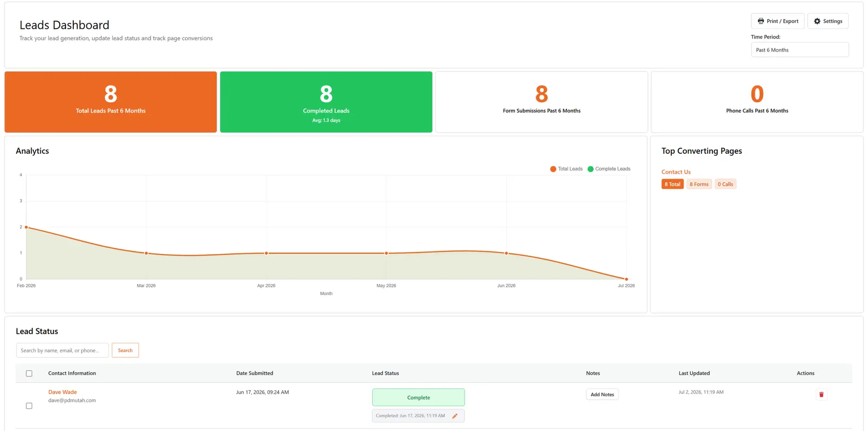868x431 pixels.
Task: Click the Feb 2026 data point on chart
Action: 26,227
